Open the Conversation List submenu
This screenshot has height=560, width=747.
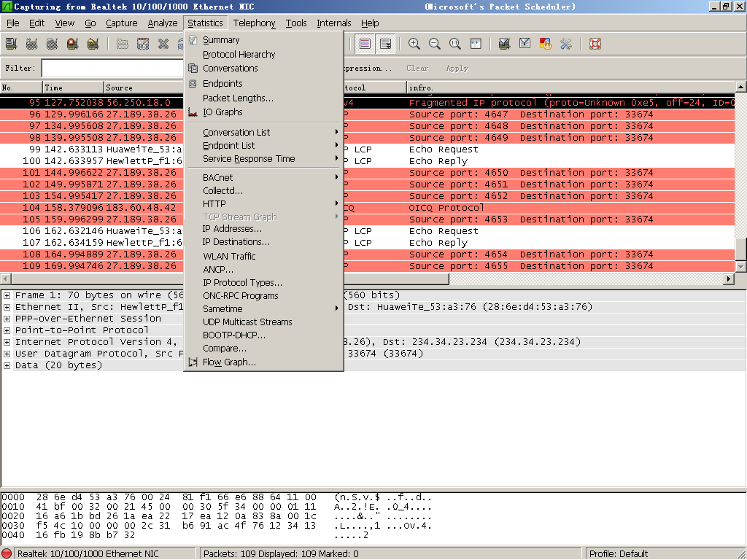264,133
